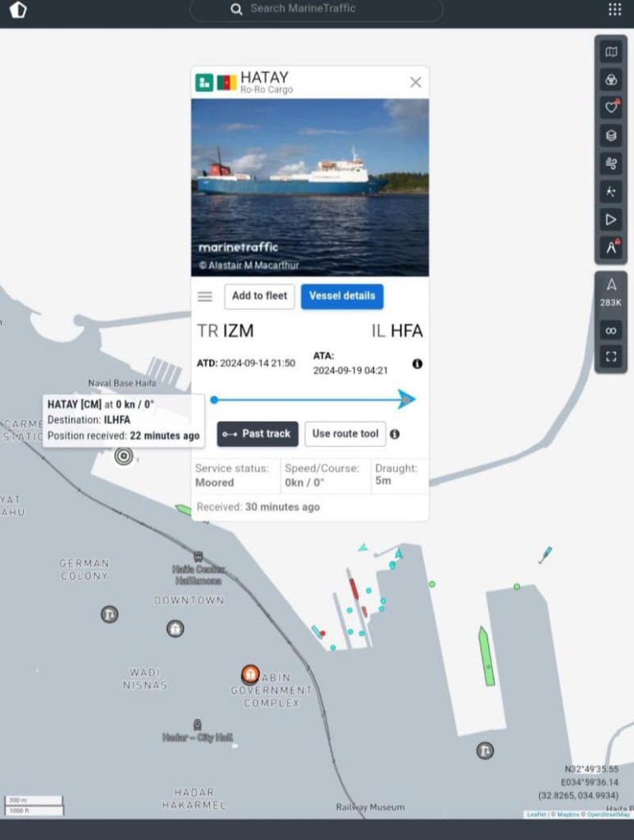The image size is (634, 840).
Task: Click the Search MarineTraffic field
Action: click(x=316, y=8)
